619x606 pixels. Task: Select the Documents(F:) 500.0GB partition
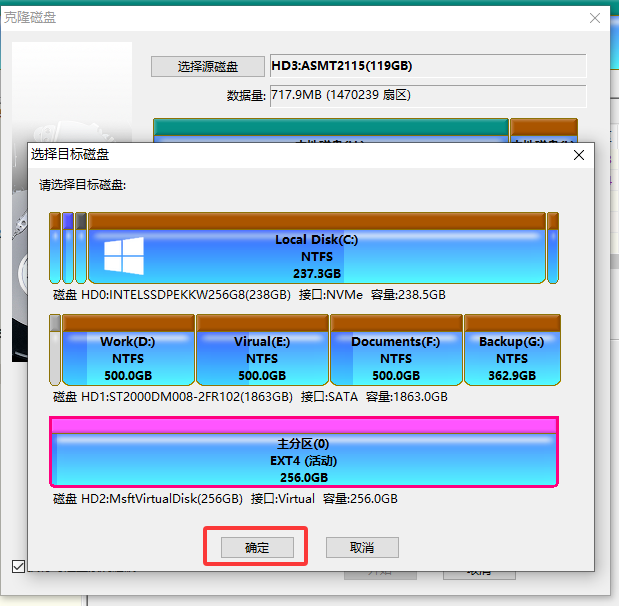coord(396,350)
